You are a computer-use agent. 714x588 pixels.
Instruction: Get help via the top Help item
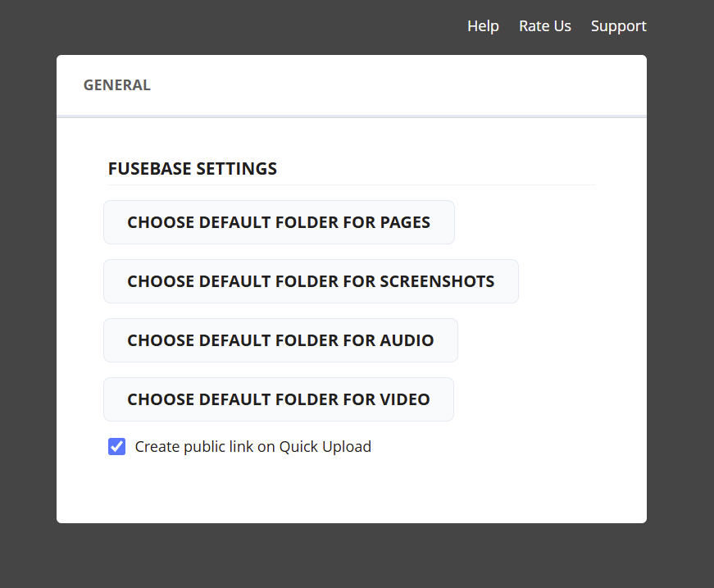(483, 26)
